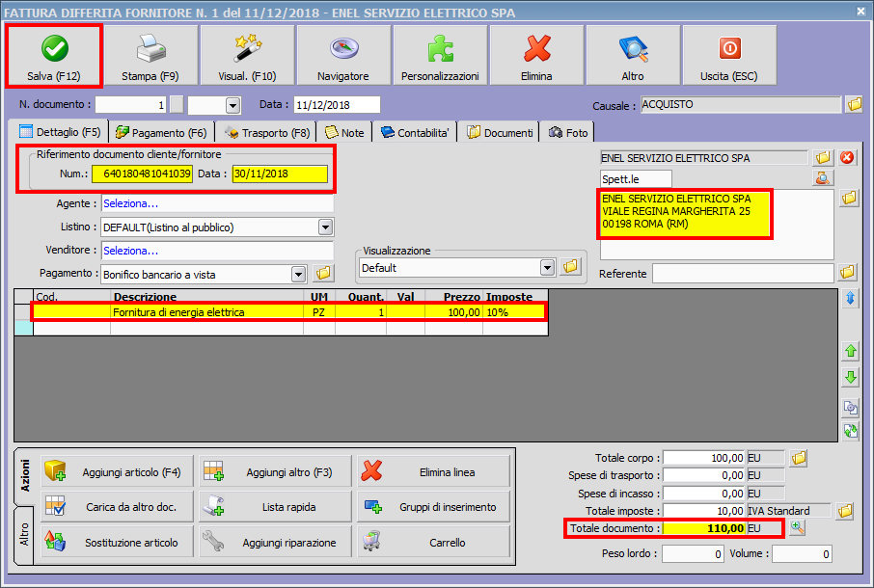Viewport: 874px width, 588px height.
Task: Save the invoice with Salva (F12)
Action: pos(54,56)
